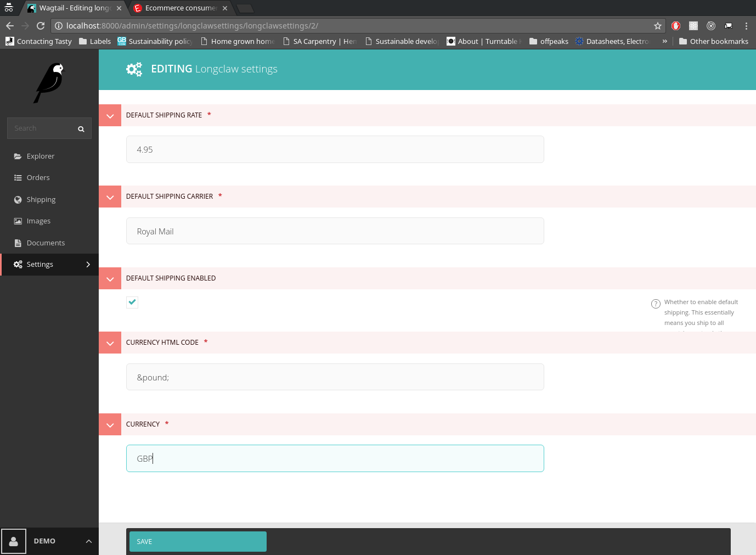Bookmark this page with the star icon
The width and height of the screenshot is (756, 555).
point(658,26)
